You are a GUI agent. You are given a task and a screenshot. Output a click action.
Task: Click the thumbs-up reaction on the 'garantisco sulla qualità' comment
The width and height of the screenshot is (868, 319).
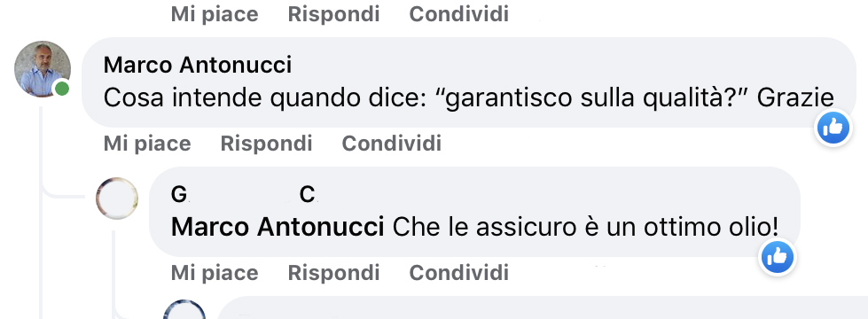tap(833, 128)
